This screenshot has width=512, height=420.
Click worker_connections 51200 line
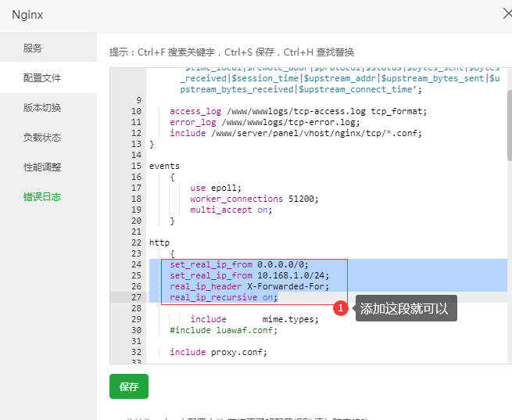click(x=254, y=199)
